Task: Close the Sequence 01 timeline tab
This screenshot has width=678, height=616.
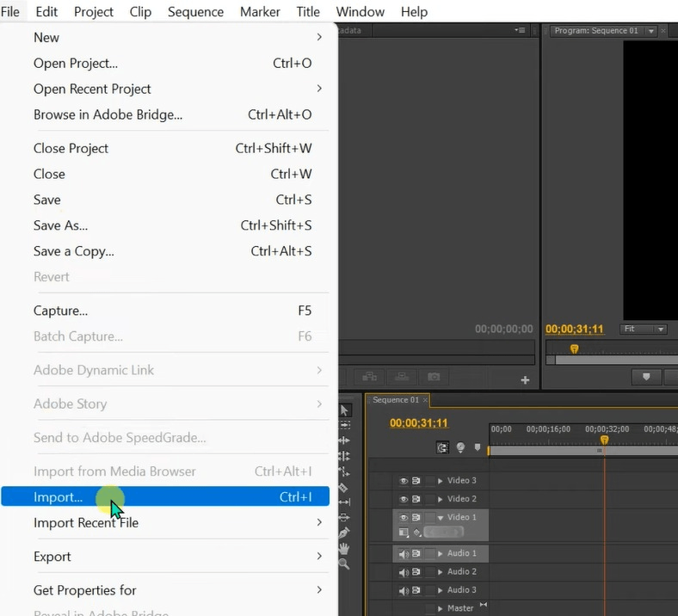Action: click(x=425, y=400)
